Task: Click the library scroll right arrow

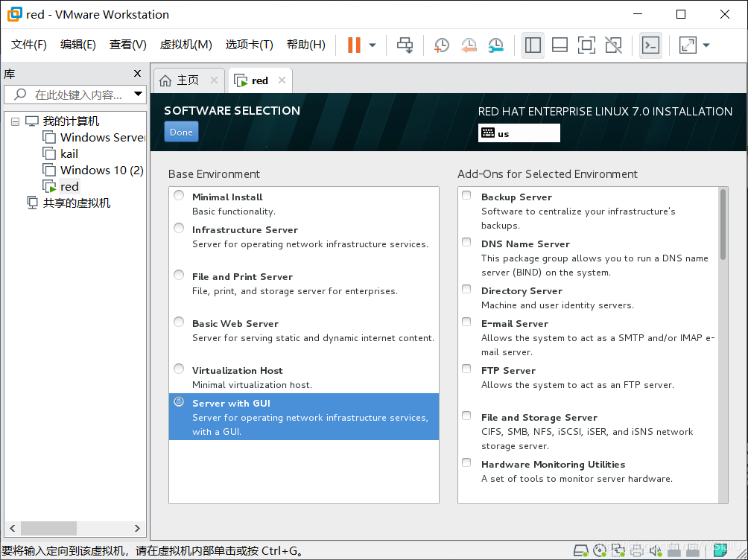Action: click(x=137, y=528)
